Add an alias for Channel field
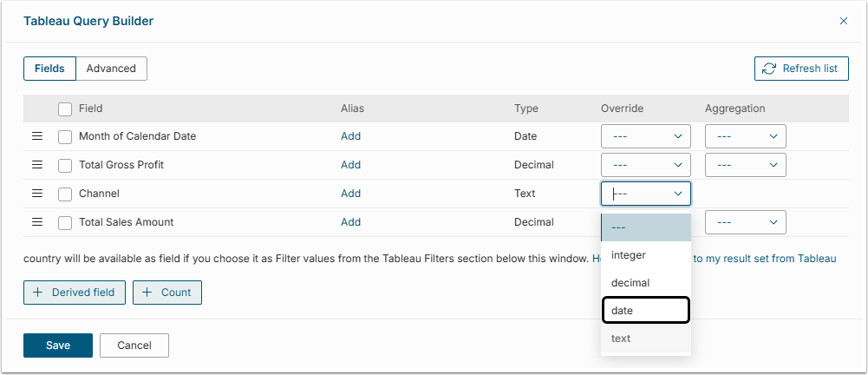This screenshot has width=868, height=375. click(350, 194)
